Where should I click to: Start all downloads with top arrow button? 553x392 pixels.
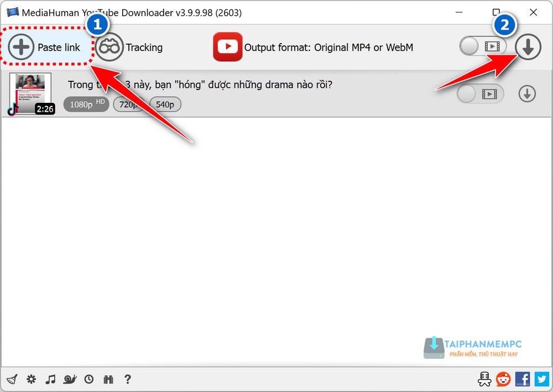click(x=528, y=48)
